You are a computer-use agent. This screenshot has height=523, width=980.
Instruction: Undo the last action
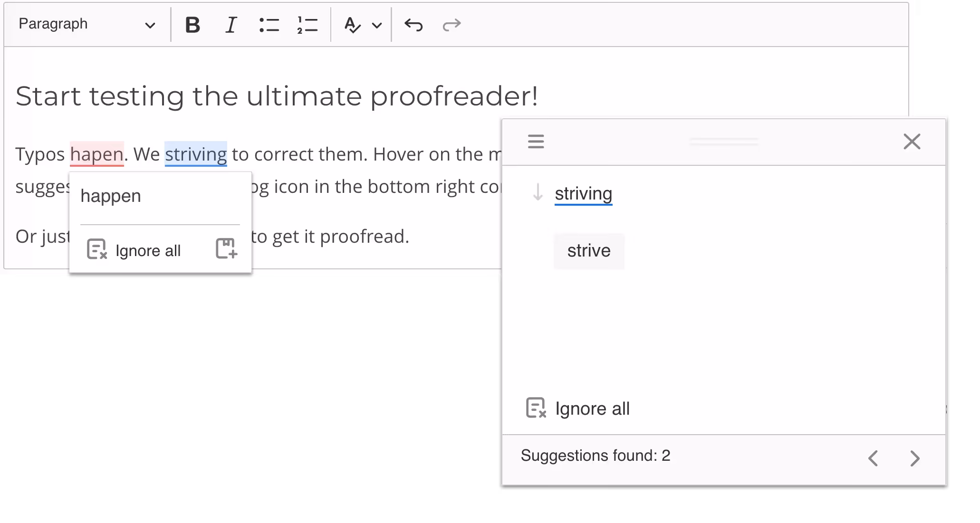(413, 25)
